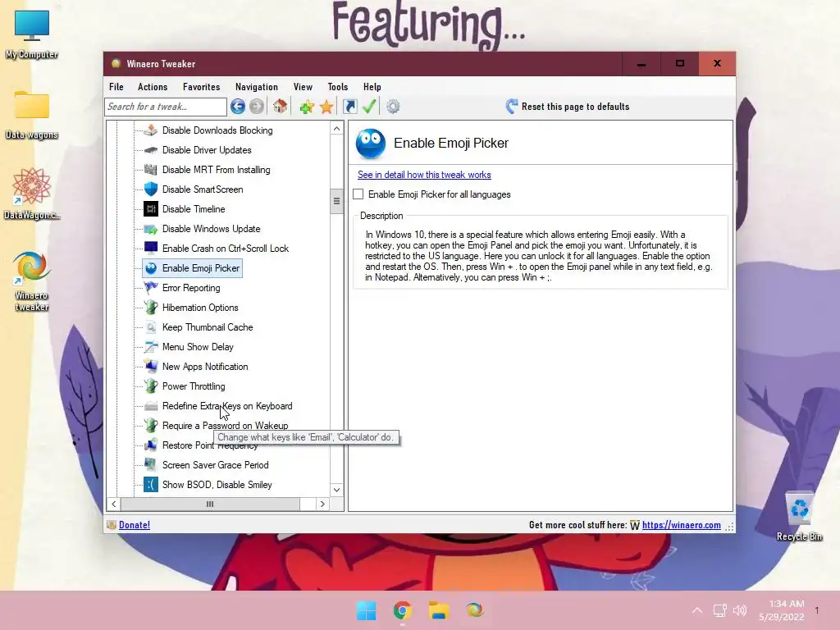Image resolution: width=840 pixels, height=630 pixels.
Task: Click the Power Throttling icon
Action: pos(151,386)
